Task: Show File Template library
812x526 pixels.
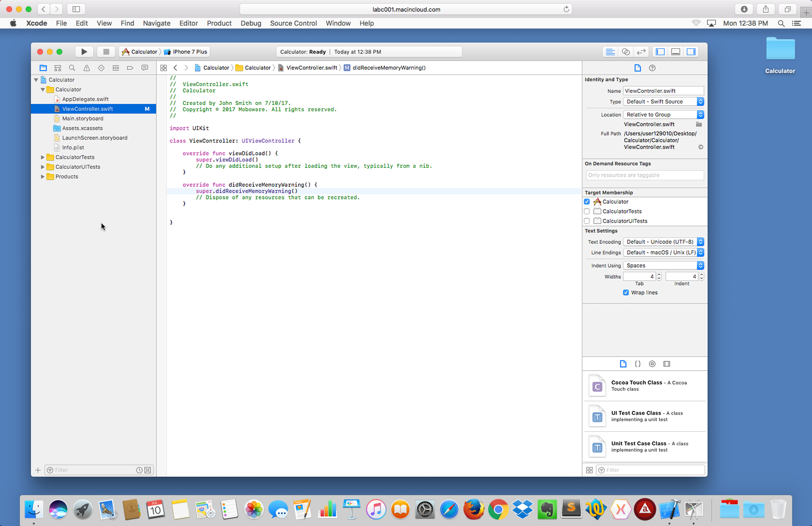Action: tap(623, 364)
